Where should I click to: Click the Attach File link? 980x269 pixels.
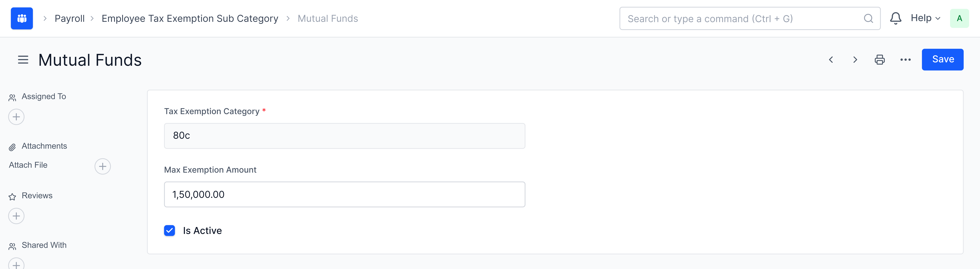click(x=28, y=165)
